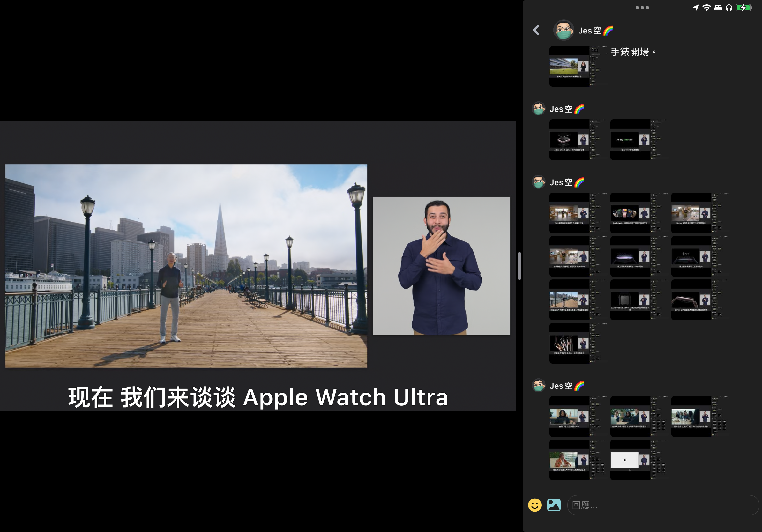Open the All-day battery life thumbnail

click(640, 140)
